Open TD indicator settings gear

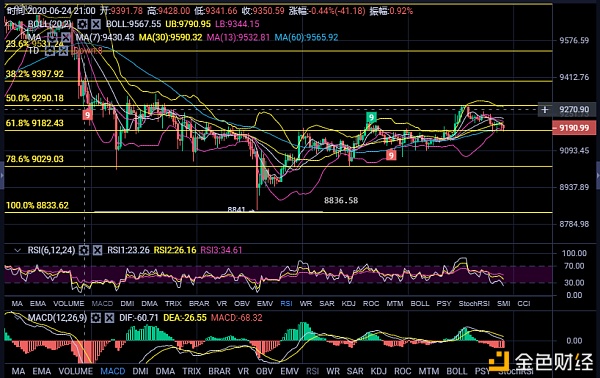click(50, 51)
